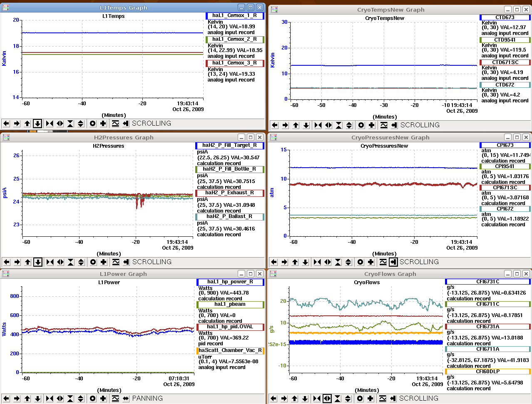
Task: Pan left arrow in L1Temps Graph toolbar
Action: (6, 124)
